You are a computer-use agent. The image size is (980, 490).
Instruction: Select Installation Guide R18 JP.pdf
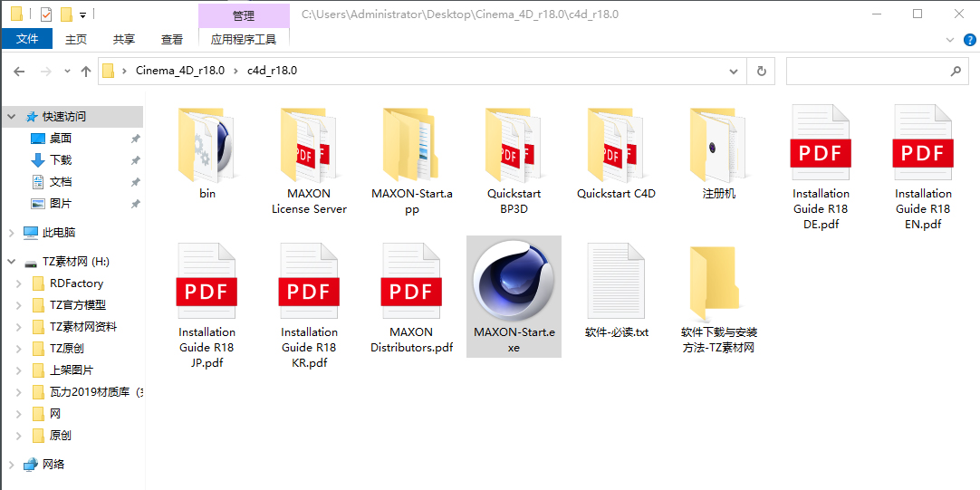pos(207,306)
